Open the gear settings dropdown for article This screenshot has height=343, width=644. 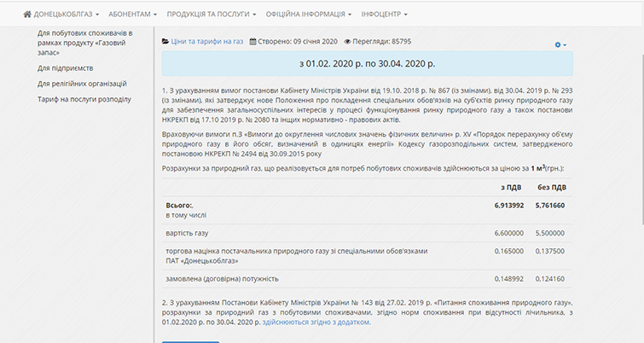tap(560, 44)
